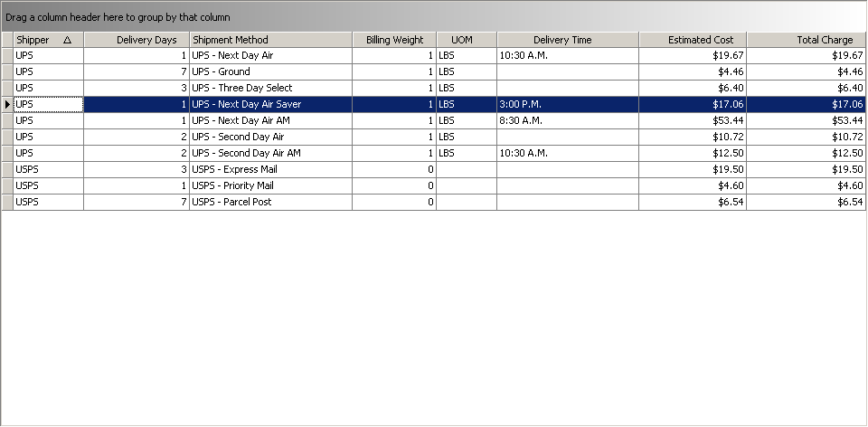Select the USPS - Priority Mail row

point(270,185)
